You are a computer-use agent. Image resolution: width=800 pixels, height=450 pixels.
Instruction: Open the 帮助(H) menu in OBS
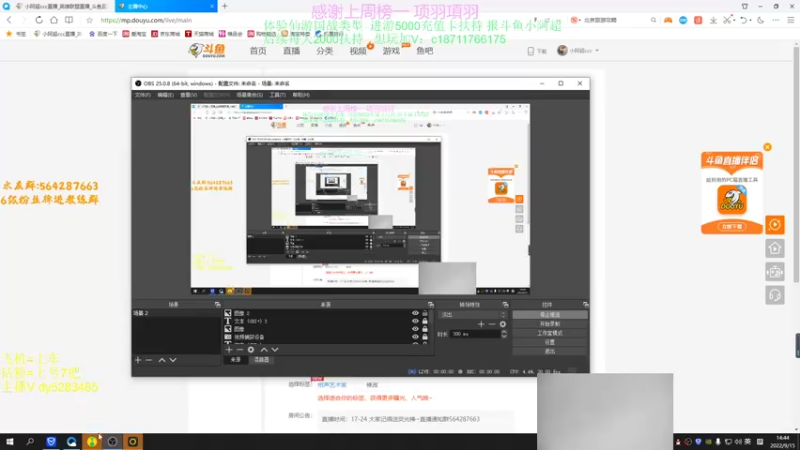point(301,95)
